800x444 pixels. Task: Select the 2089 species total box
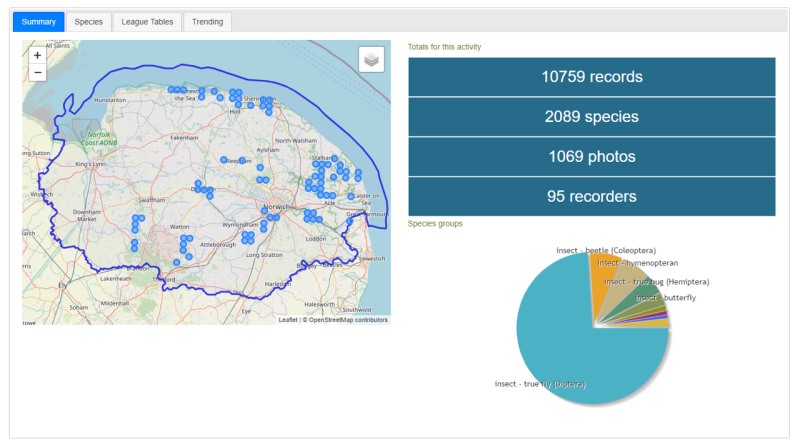tap(591, 117)
